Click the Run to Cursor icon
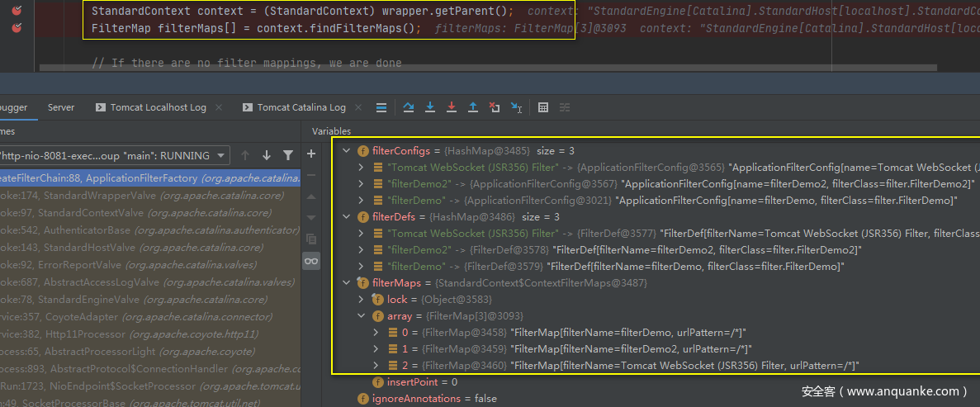The width and height of the screenshot is (980, 407). pyautogui.click(x=516, y=107)
